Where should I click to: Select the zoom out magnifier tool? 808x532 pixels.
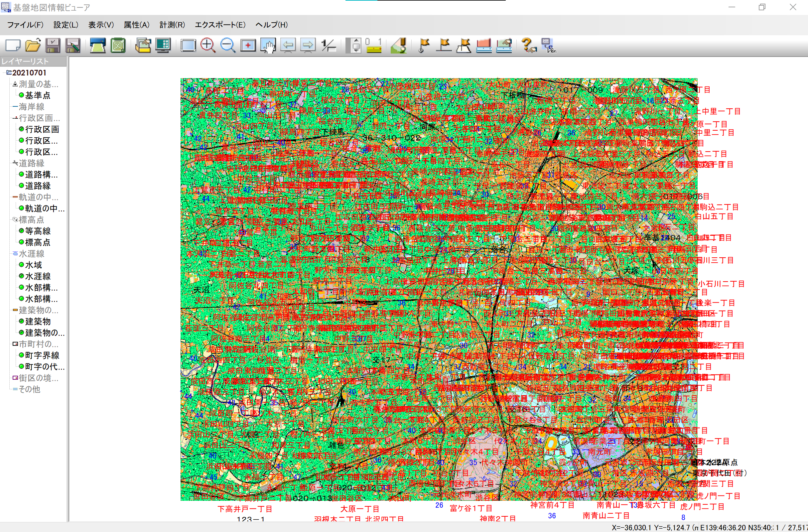pos(228,45)
